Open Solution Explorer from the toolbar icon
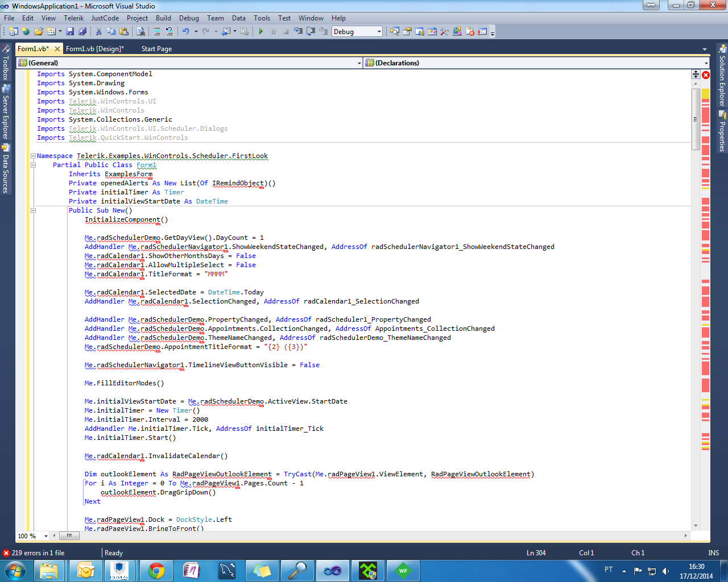728x582 pixels. [395, 32]
